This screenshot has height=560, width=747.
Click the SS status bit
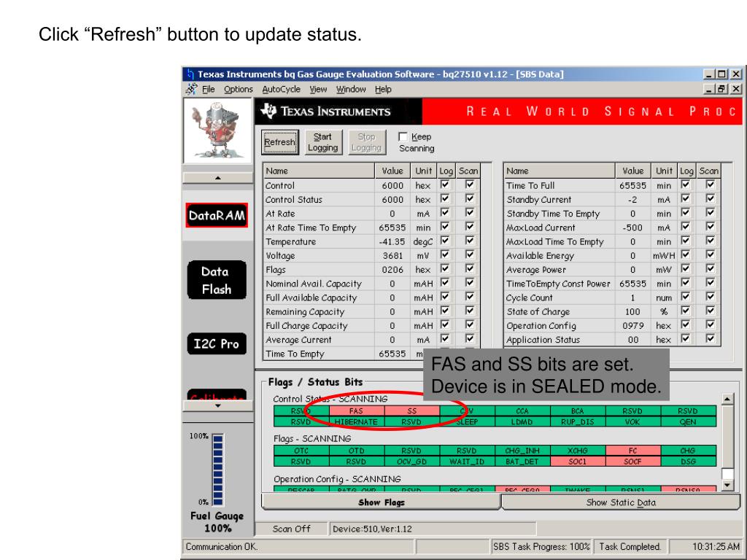pyautogui.click(x=411, y=411)
